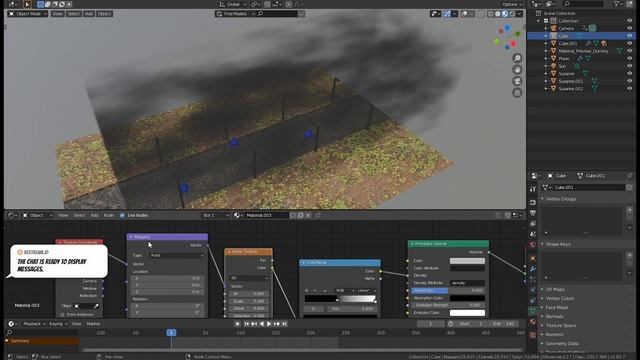This screenshot has width=640, height=360.
Task: Toggle camera view gizmo in viewport
Action: [x=517, y=81]
